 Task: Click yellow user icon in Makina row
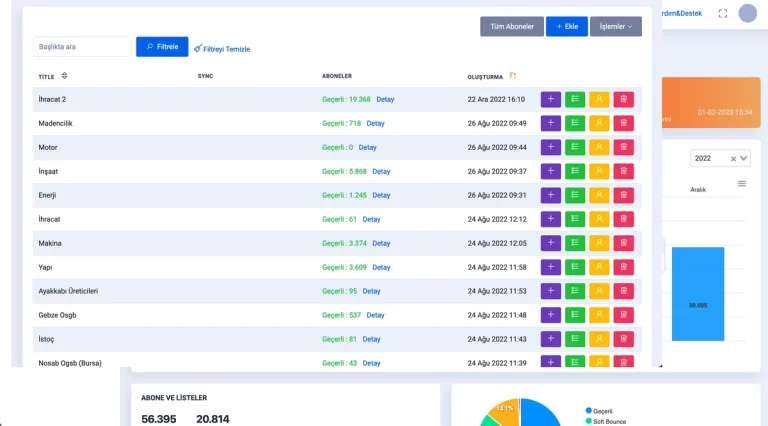coord(599,243)
